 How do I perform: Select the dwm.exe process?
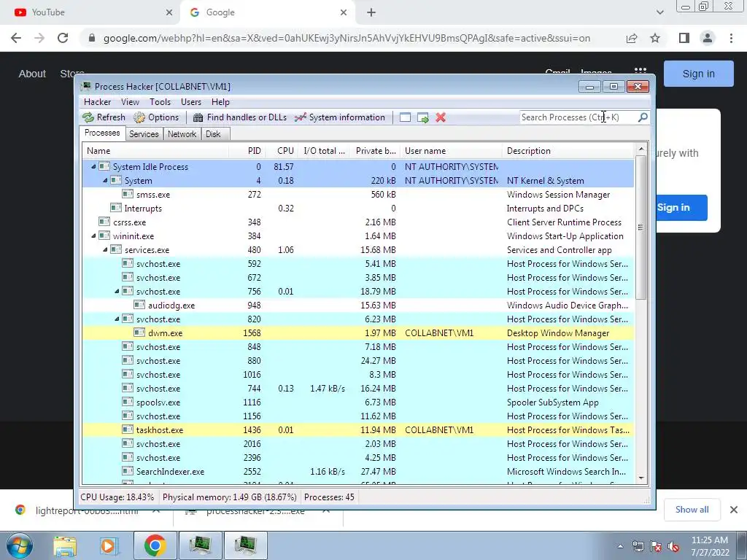(358, 332)
